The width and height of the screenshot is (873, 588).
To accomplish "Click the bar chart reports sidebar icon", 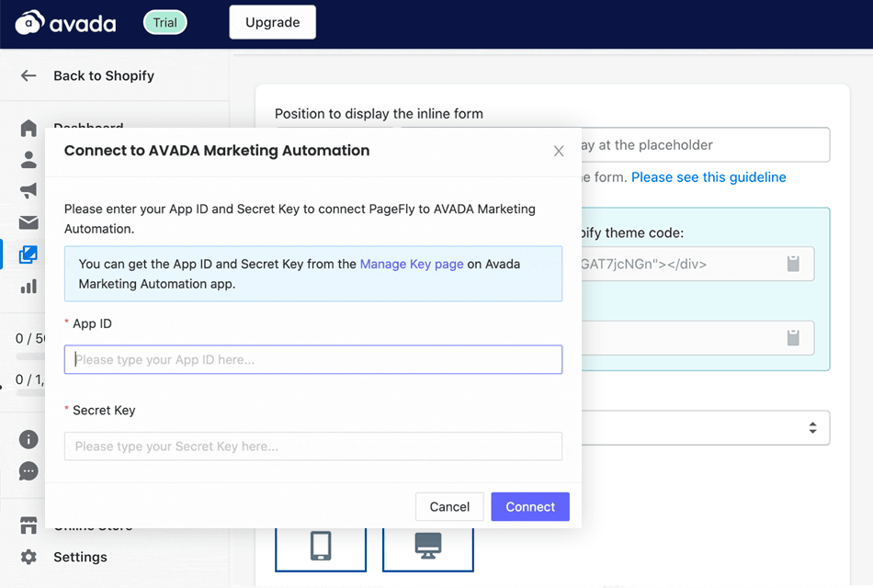I will (28, 286).
